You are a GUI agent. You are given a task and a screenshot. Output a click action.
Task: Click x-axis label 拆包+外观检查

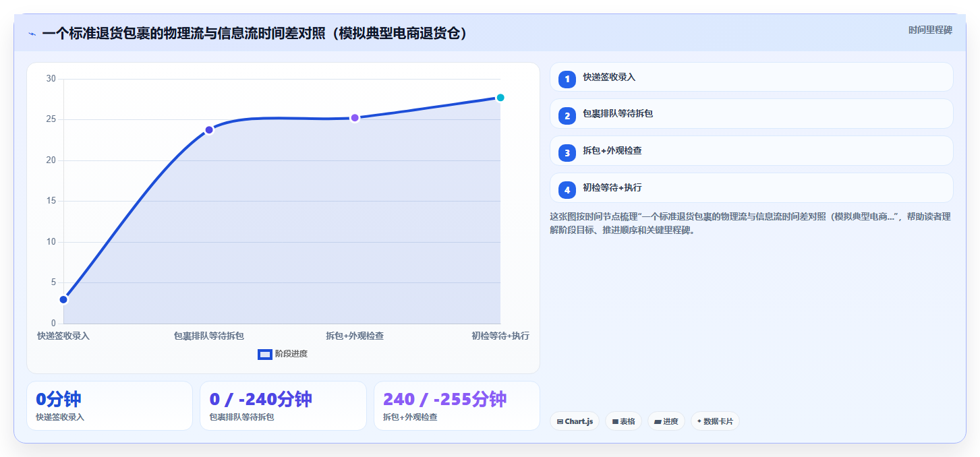coord(355,336)
